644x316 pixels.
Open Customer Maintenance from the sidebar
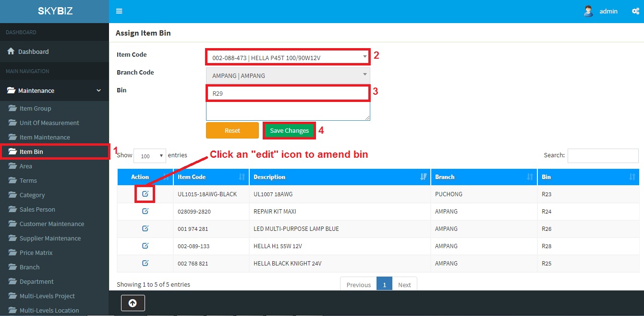tap(51, 224)
